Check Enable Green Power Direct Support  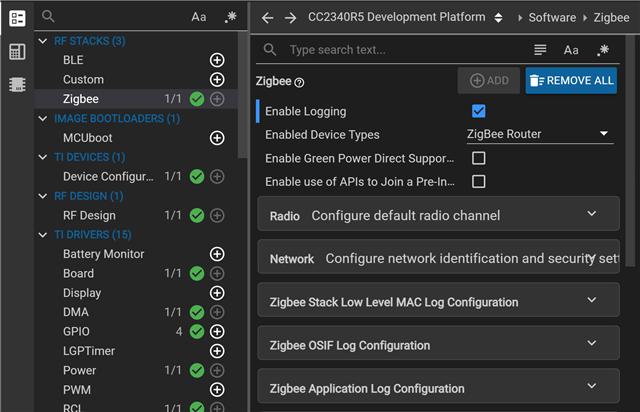478,158
